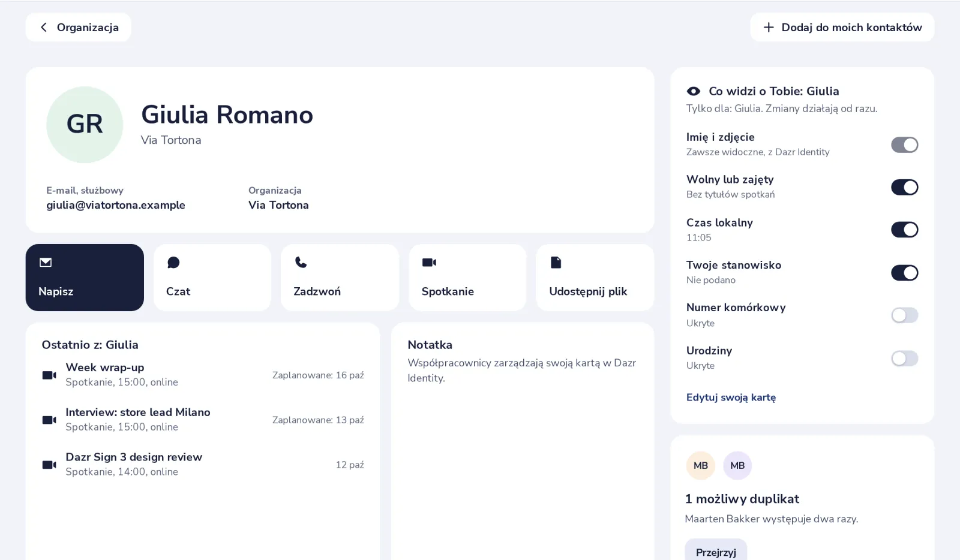Go back using the Organizacja chevron
960x560 pixels.
[43, 28]
